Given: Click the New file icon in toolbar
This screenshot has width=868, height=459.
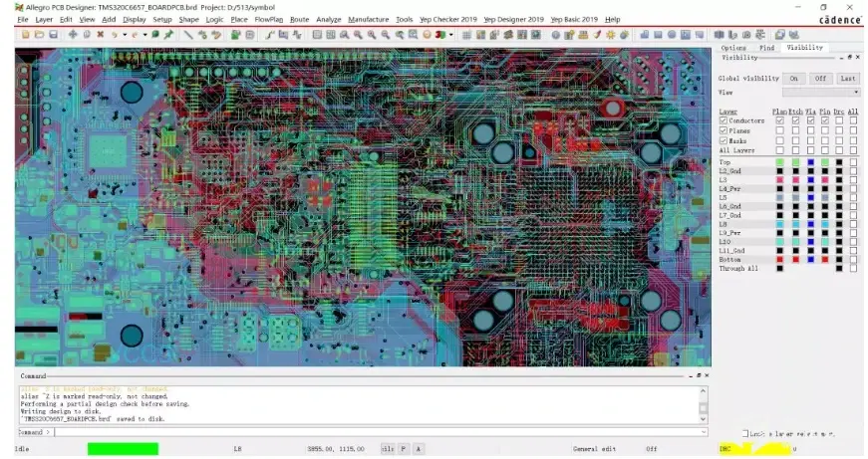Looking at the screenshot, I should click(x=26, y=34).
